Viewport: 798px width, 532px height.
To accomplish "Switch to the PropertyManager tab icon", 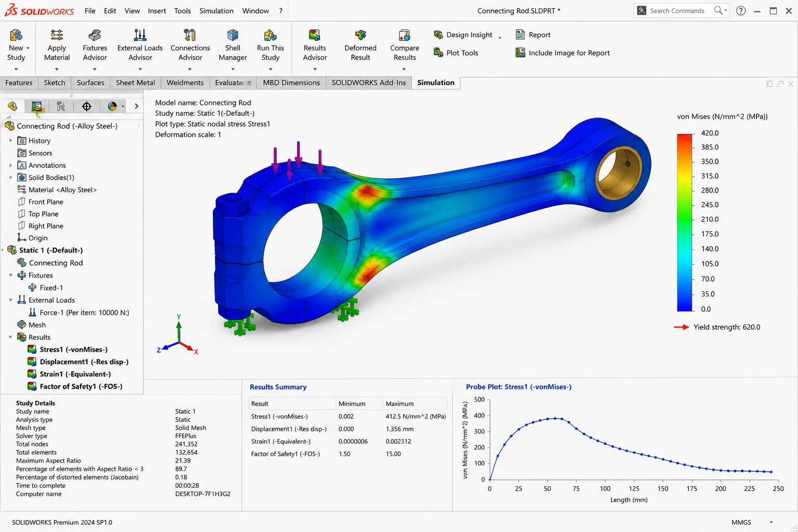I will point(37,106).
